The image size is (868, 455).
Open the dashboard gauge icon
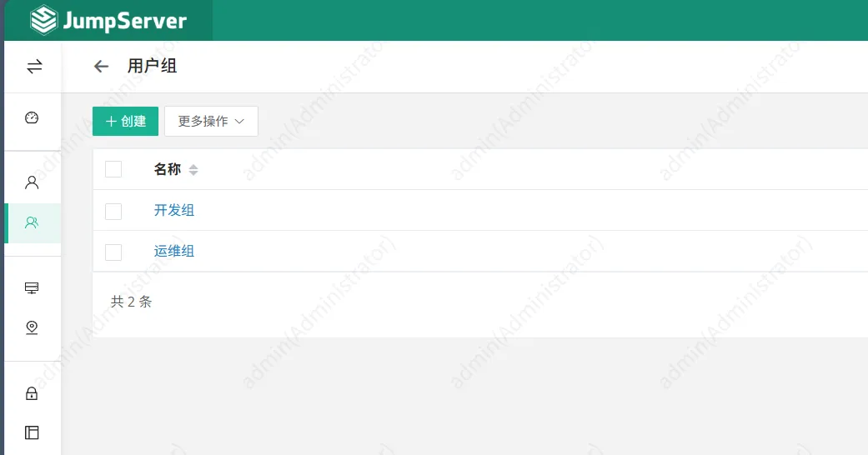coord(32,117)
